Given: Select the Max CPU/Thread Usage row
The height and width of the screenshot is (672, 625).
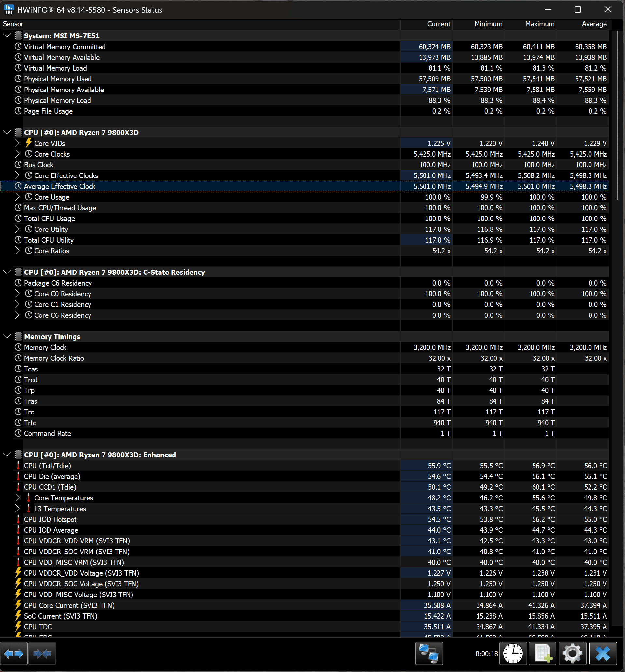Looking at the screenshot, I should point(305,207).
